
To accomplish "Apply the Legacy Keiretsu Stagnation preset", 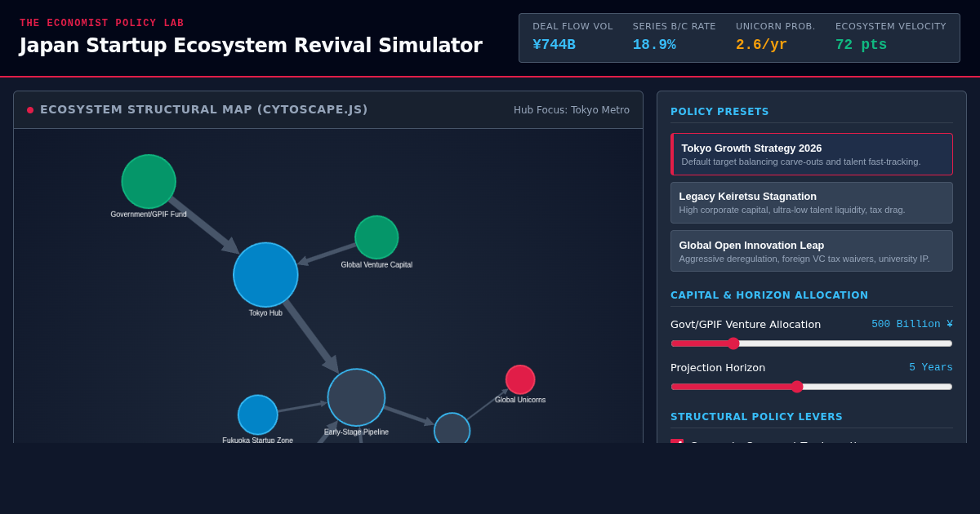I will tap(812, 202).
